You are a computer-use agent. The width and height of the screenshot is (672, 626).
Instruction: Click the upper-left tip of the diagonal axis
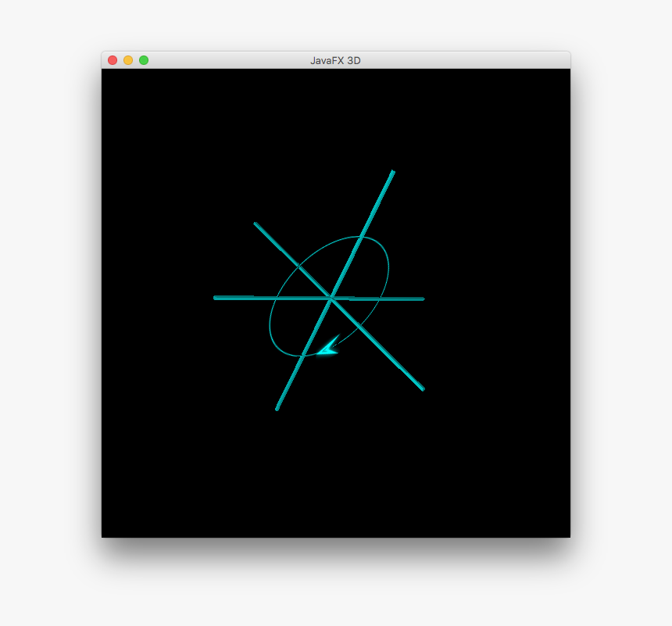256,224
